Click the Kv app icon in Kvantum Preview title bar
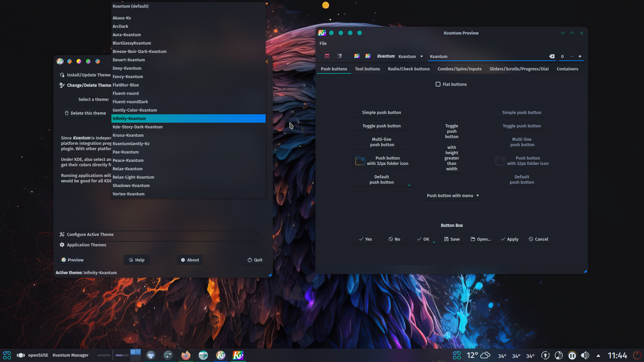This screenshot has height=362, width=644. pyautogui.click(x=322, y=33)
